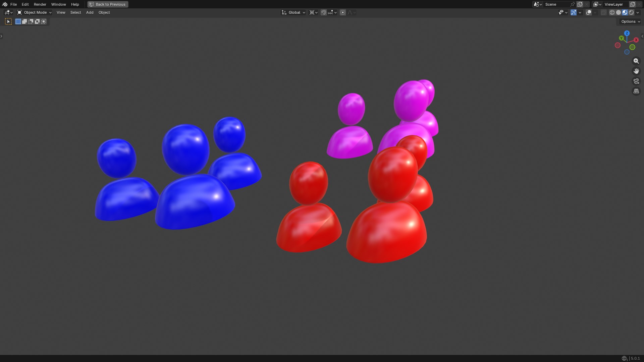Click the Scene name field
Image resolution: width=644 pixels, height=362 pixels.
(x=556, y=4)
